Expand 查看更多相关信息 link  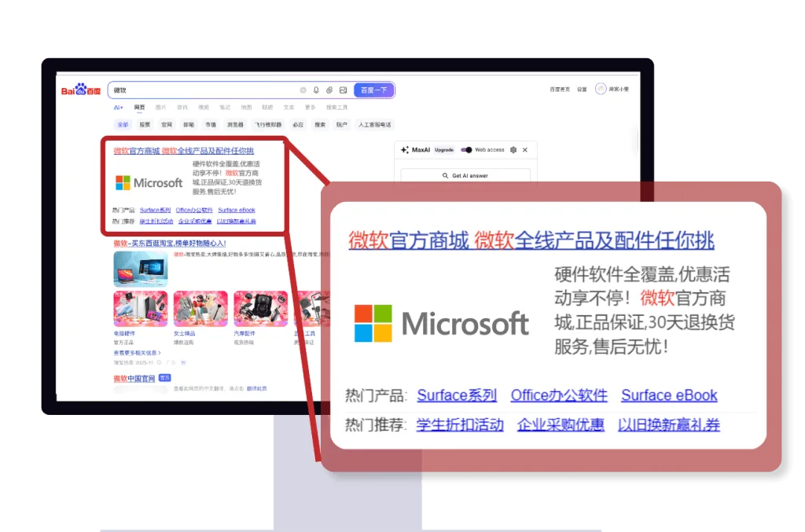click(137, 353)
